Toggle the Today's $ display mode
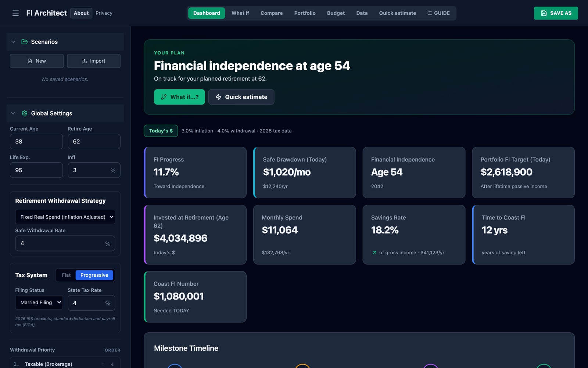The width and height of the screenshot is (588, 368). [161, 131]
